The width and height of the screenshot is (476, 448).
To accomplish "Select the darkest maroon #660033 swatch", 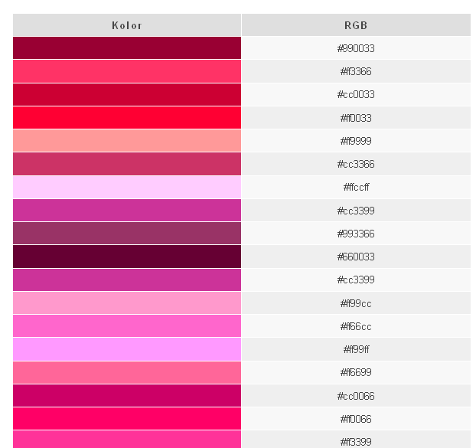I will pos(127,257).
